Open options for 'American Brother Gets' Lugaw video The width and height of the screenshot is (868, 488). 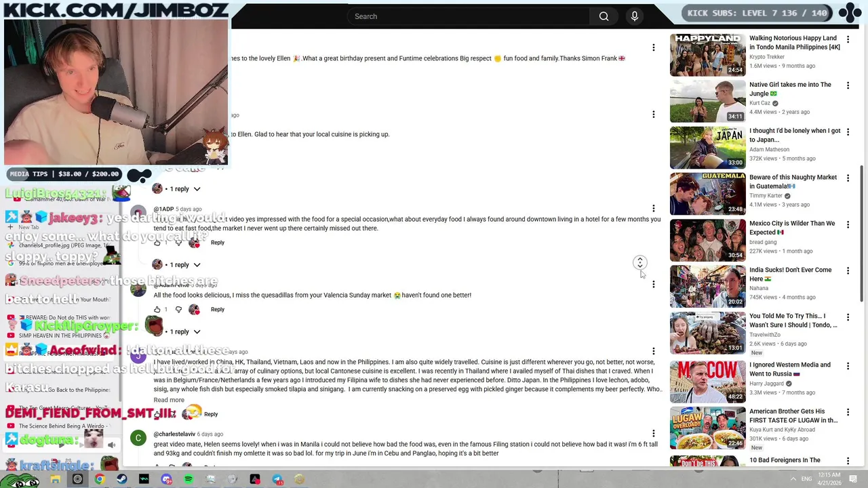pyautogui.click(x=848, y=412)
